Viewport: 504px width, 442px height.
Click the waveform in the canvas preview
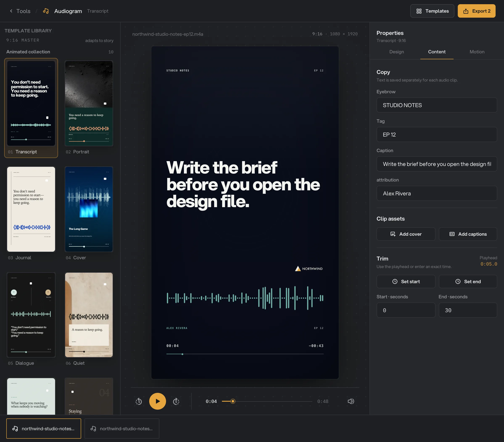coord(245,298)
